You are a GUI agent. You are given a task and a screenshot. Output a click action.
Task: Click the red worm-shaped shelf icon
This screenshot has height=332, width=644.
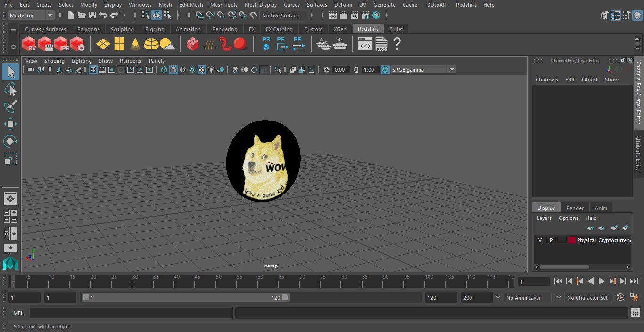point(225,44)
